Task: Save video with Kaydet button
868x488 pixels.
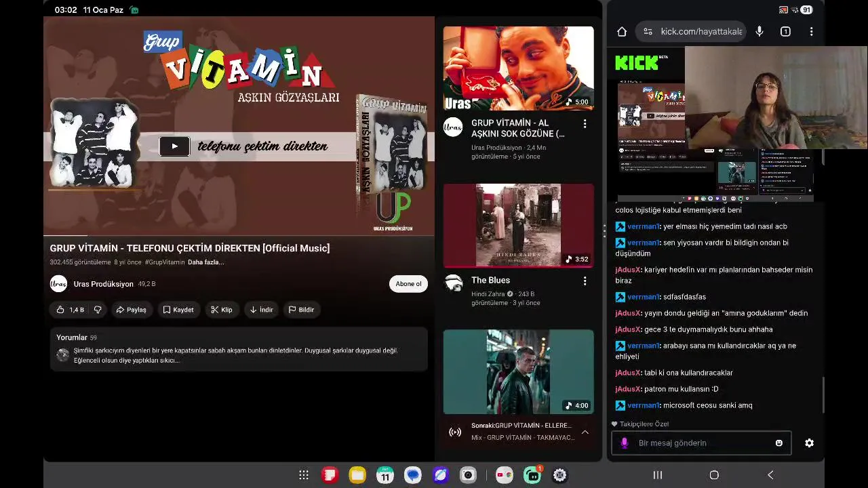Action: (x=178, y=310)
